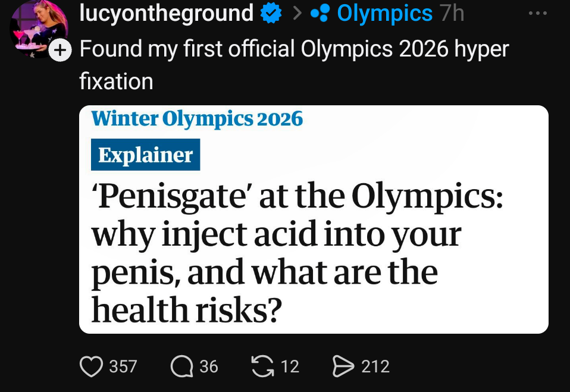
Task: Repost using the circular arrows icon
Action: [262, 366]
